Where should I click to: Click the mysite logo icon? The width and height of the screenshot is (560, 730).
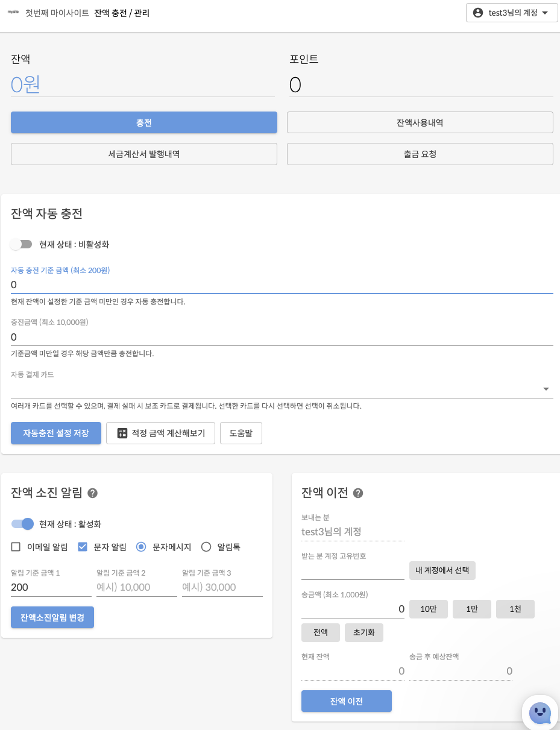pyautogui.click(x=12, y=12)
